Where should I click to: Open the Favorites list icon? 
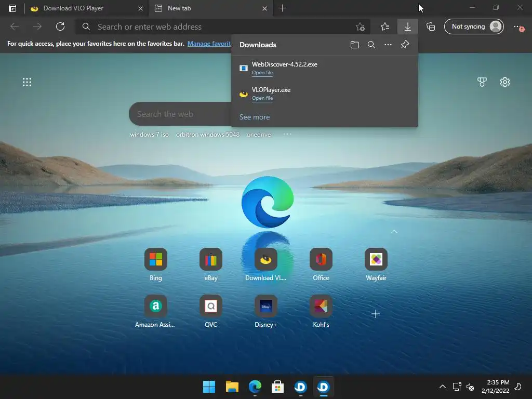[385, 26]
